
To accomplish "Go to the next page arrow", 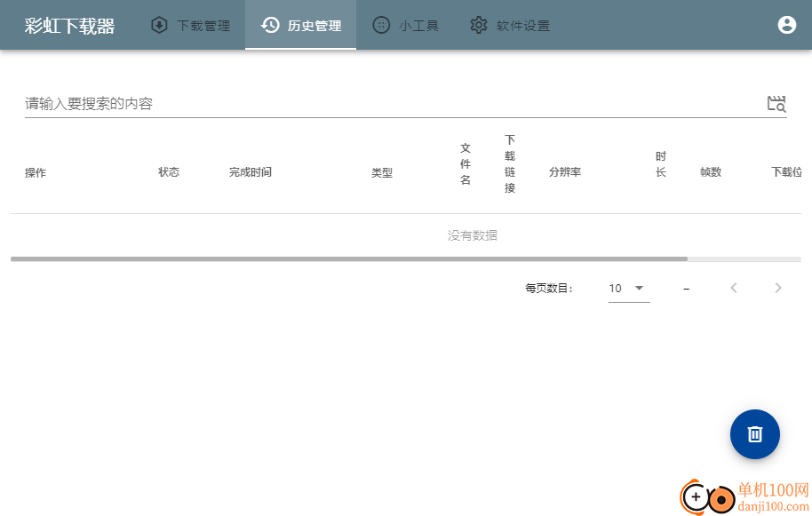I will click(x=778, y=288).
